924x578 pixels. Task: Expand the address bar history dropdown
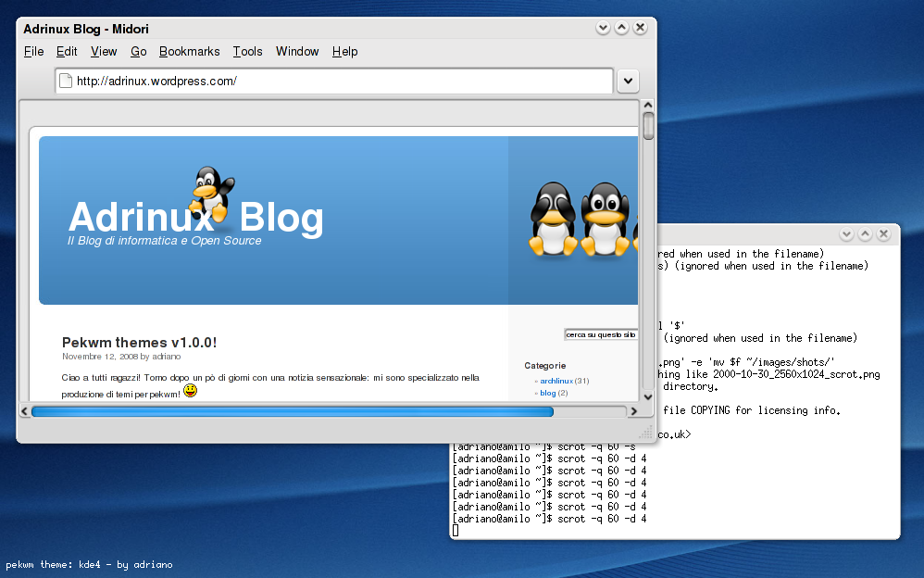point(628,81)
